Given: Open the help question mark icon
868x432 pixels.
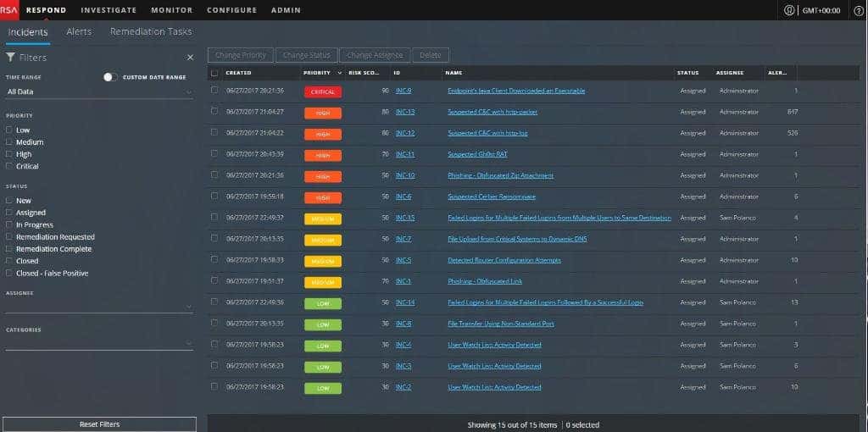Looking at the screenshot, I should (x=859, y=10).
